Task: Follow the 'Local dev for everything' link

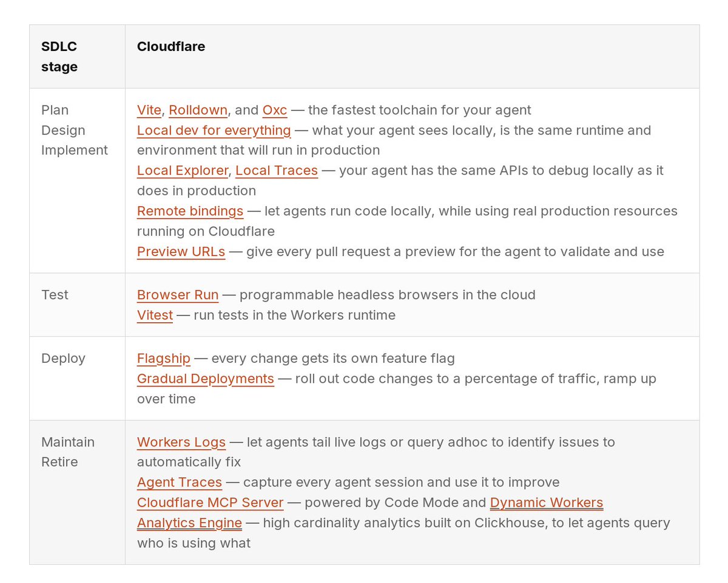Action: 214,130
